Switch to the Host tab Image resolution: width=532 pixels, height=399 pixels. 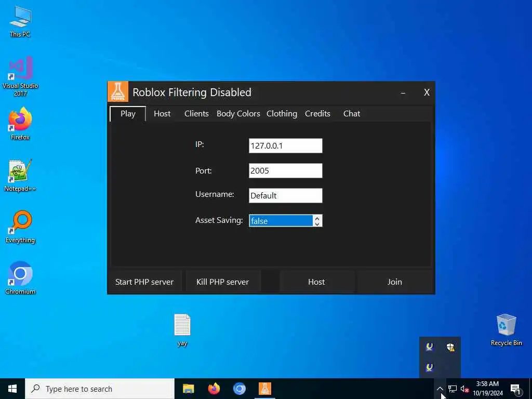tap(162, 114)
